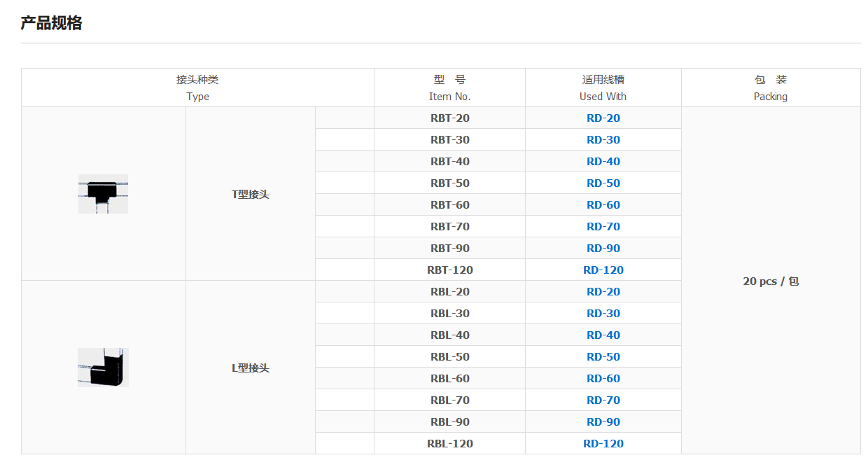Click RD-40 link in the RBL-40 row

[x=603, y=335]
